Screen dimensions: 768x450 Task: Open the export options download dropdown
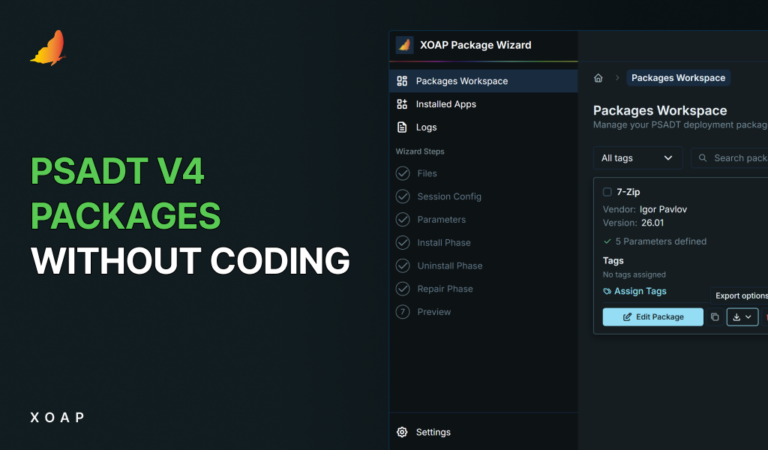pos(743,317)
